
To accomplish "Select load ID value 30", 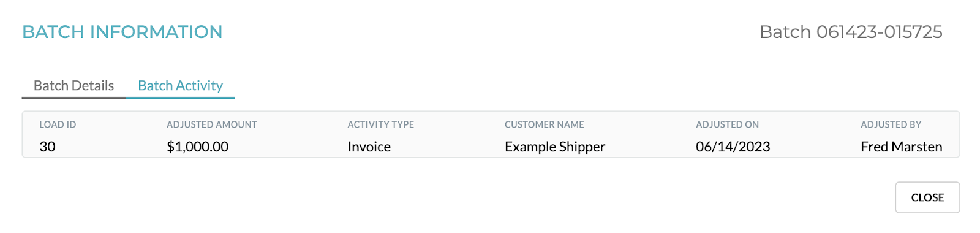I will tap(47, 147).
